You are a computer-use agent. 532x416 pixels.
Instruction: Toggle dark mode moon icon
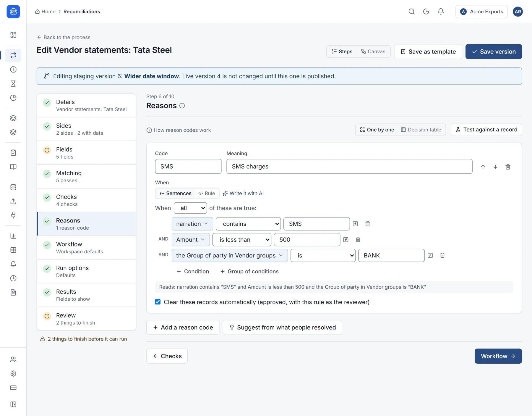[x=426, y=12]
